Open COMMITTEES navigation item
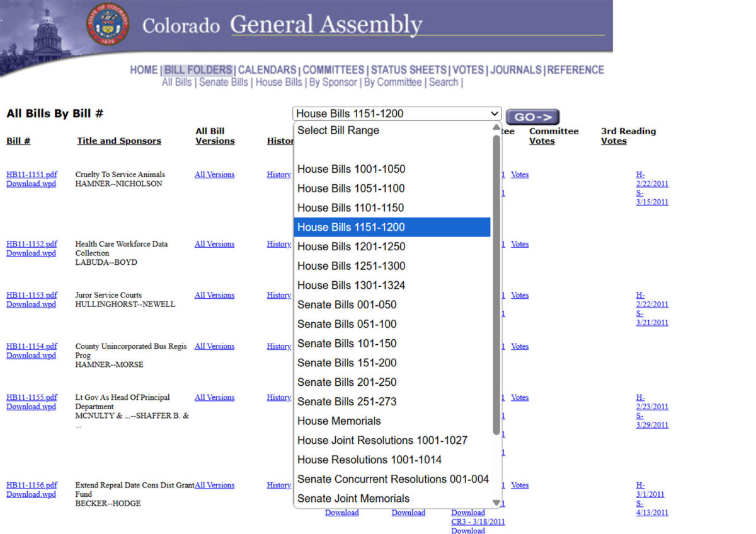The width and height of the screenshot is (756, 534). pos(333,70)
